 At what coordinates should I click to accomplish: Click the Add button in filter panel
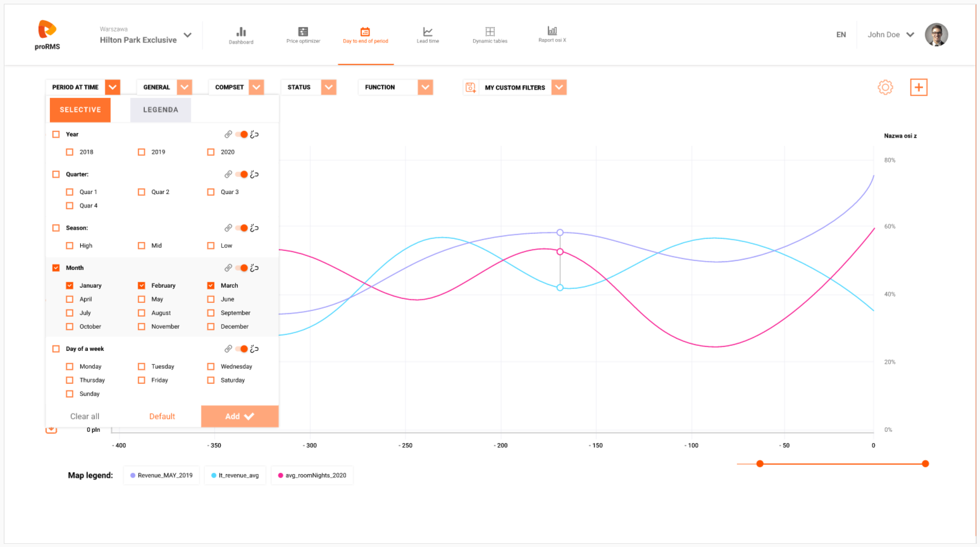click(x=240, y=416)
